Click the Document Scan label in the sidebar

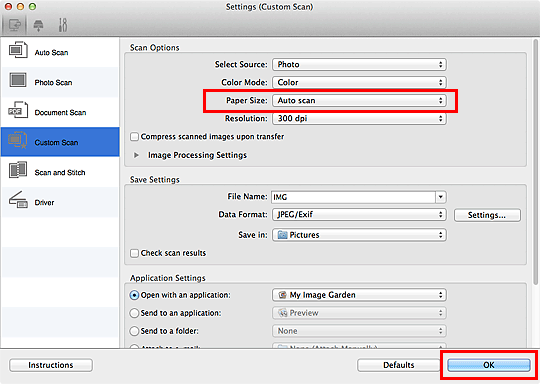(x=60, y=113)
